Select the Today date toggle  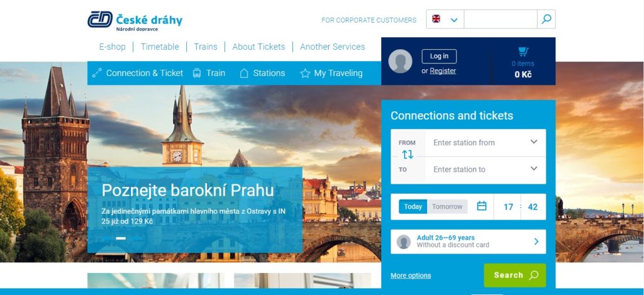coord(413,207)
